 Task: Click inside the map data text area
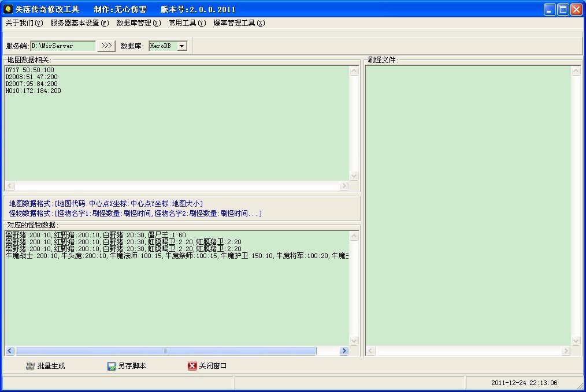point(176,133)
